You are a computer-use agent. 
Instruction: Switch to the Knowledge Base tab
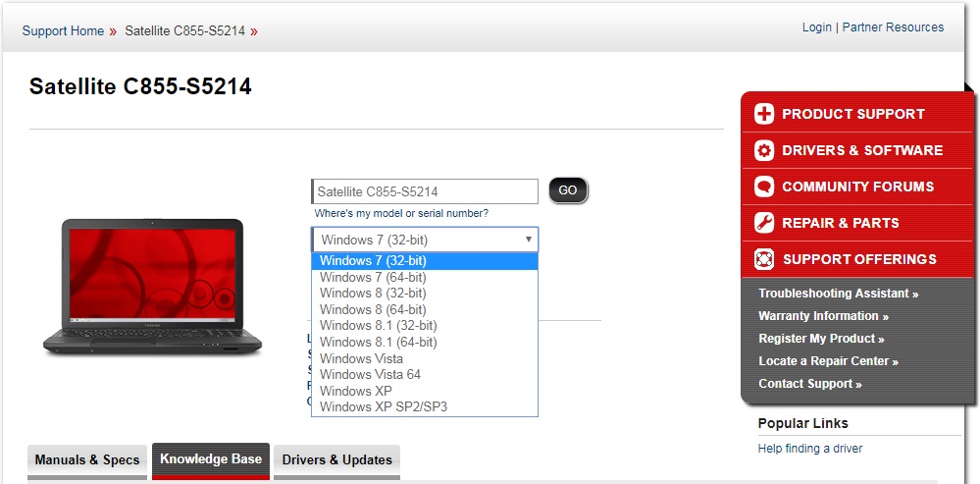(211, 459)
